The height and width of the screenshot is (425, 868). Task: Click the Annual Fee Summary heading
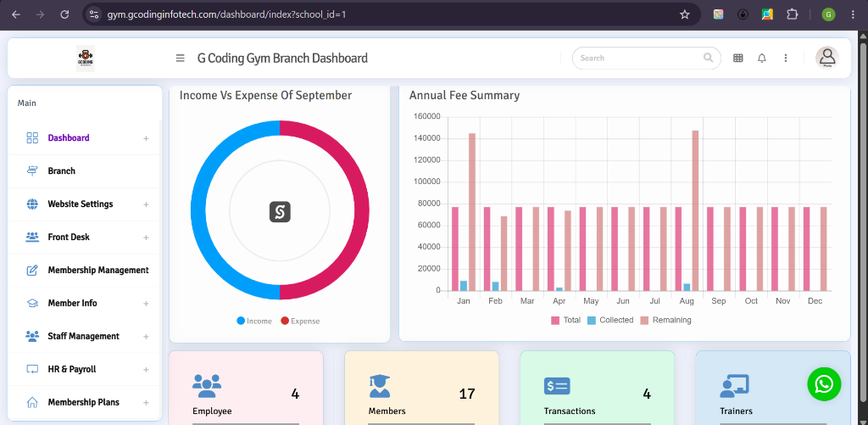(x=465, y=95)
